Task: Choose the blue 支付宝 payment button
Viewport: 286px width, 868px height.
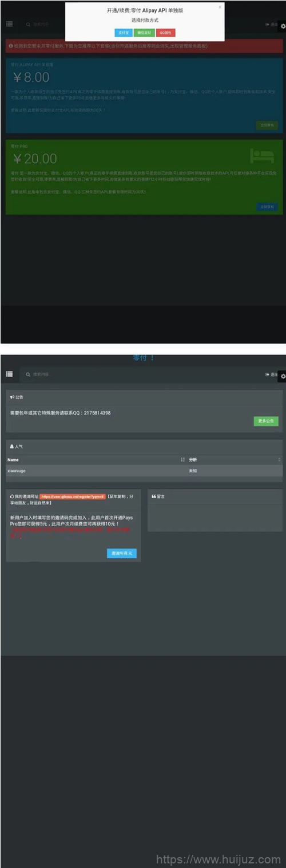Action: pos(123,33)
